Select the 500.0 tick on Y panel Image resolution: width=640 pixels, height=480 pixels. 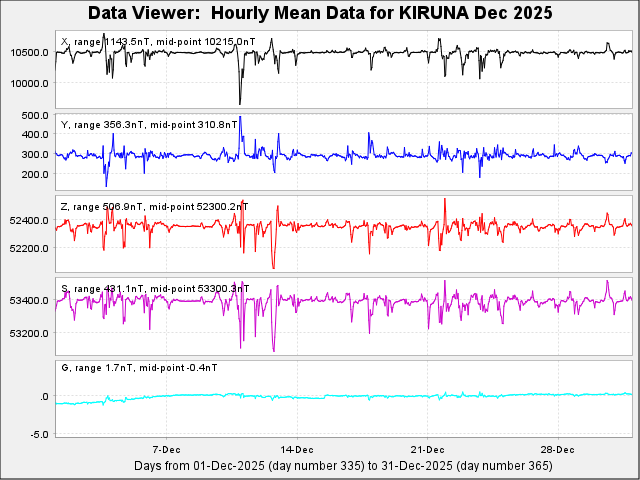pos(37,116)
